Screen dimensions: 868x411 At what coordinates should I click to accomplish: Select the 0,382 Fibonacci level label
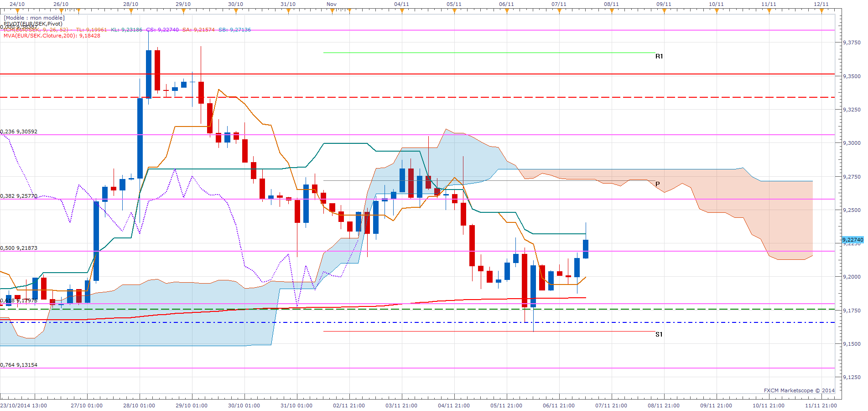point(19,196)
